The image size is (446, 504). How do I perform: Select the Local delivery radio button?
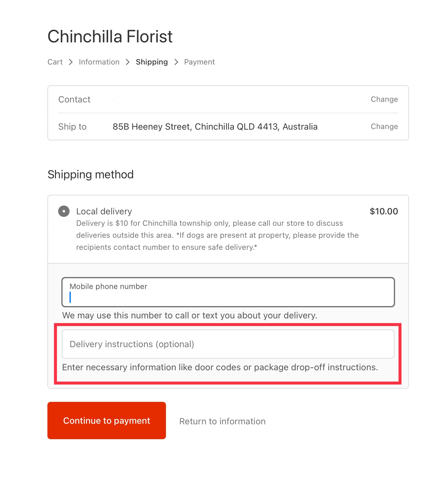pyautogui.click(x=64, y=211)
